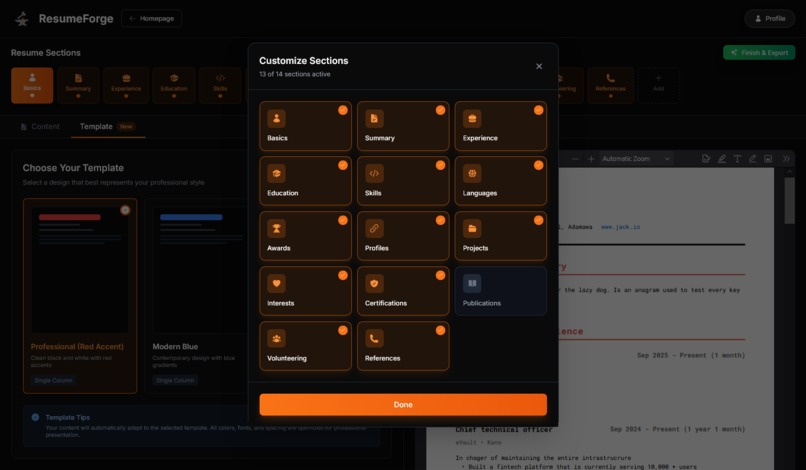Switch to the Content tab
This screenshot has width=806, height=470.
(40, 126)
